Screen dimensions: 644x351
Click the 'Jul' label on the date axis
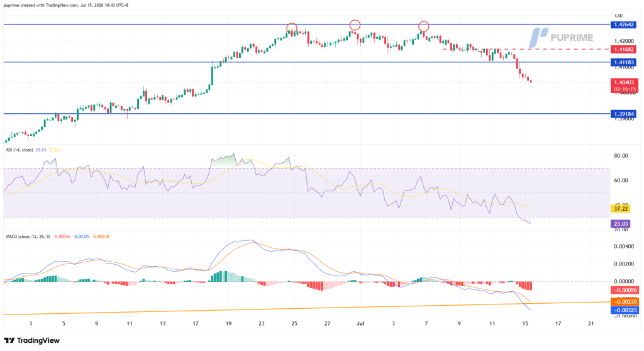pyautogui.click(x=360, y=324)
